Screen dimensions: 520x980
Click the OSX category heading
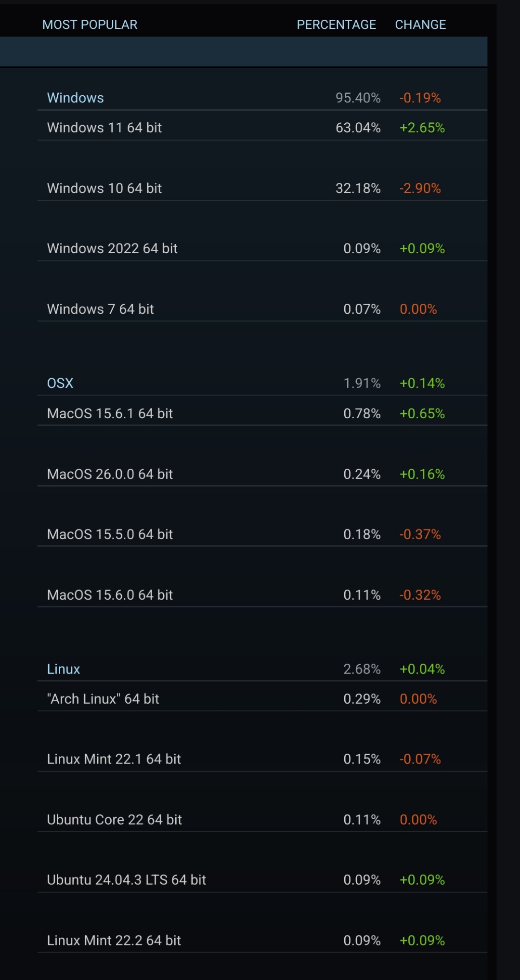(60, 383)
